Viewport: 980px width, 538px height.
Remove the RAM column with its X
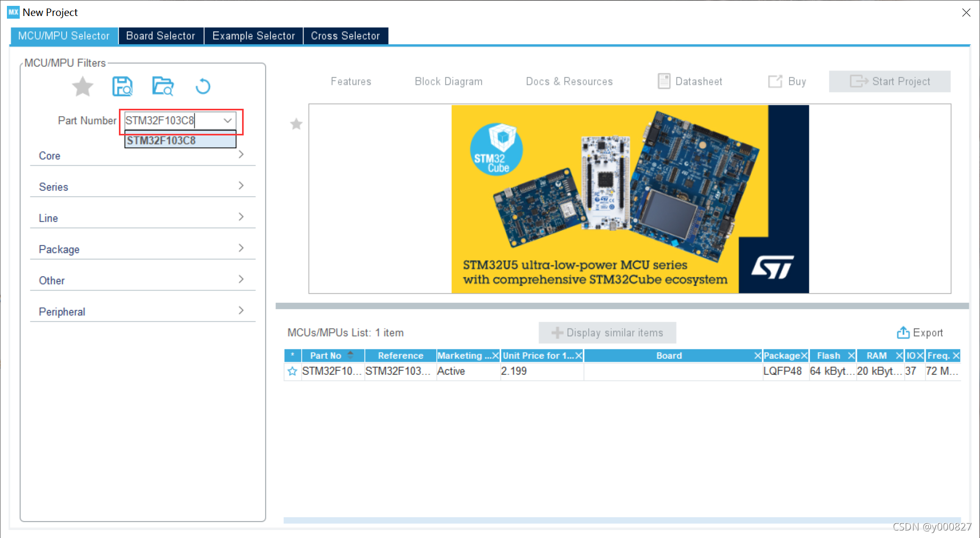(x=899, y=356)
